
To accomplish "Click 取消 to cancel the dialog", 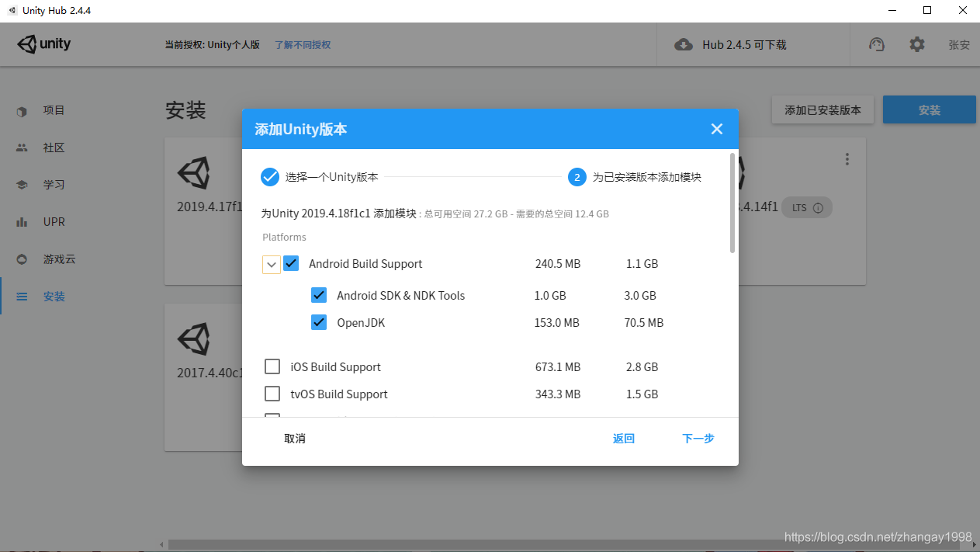I will pyautogui.click(x=295, y=439).
